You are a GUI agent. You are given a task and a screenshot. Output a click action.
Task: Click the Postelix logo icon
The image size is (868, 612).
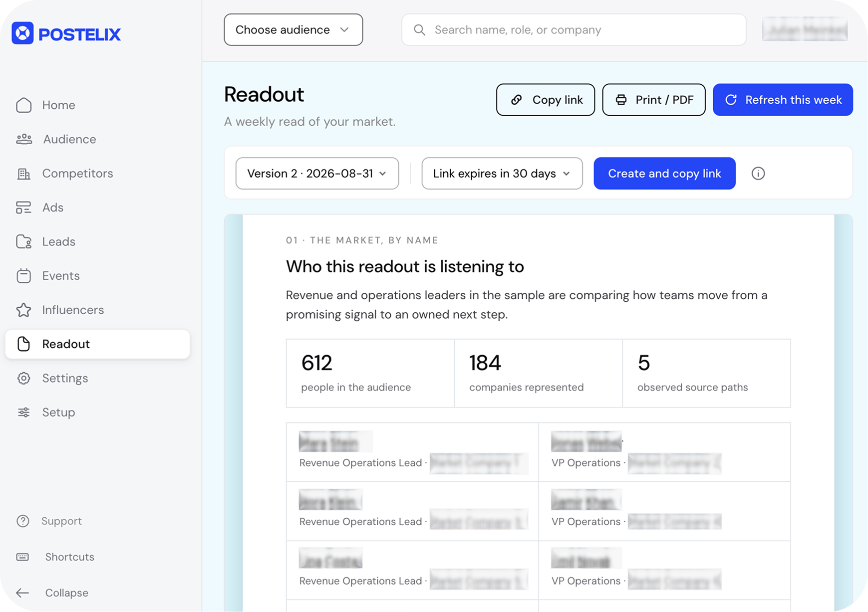click(x=22, y=33)
